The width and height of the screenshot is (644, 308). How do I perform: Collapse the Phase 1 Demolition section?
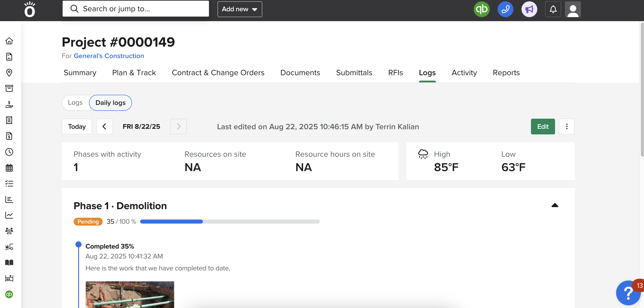click(555, 205)
